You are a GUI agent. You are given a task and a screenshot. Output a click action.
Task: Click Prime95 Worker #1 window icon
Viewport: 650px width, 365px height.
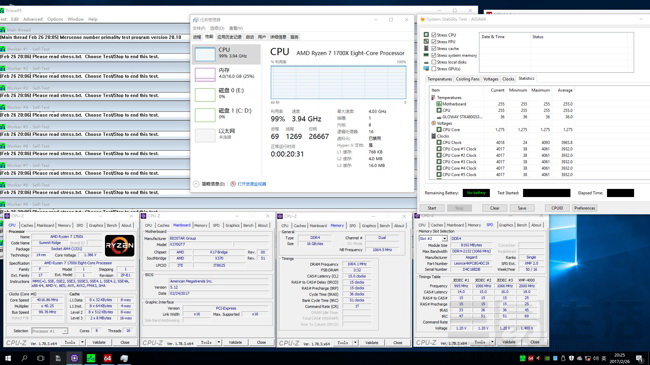click(x=3, y=49)
